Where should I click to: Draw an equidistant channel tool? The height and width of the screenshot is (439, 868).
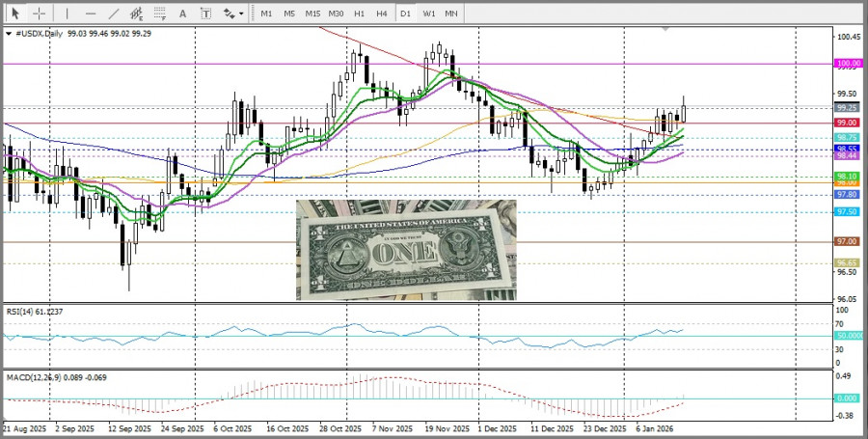tap(137, 14)
